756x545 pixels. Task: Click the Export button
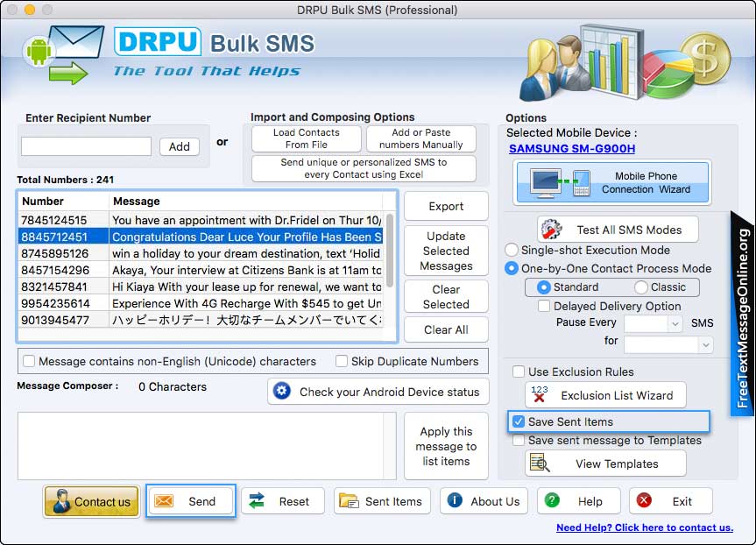point(446,206)
